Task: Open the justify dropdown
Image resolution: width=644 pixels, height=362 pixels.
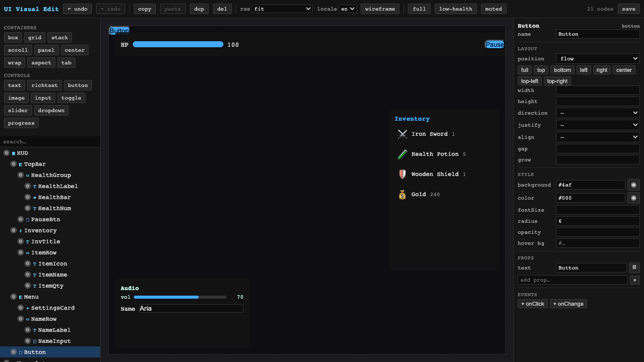Action: (x=598, y=125)
